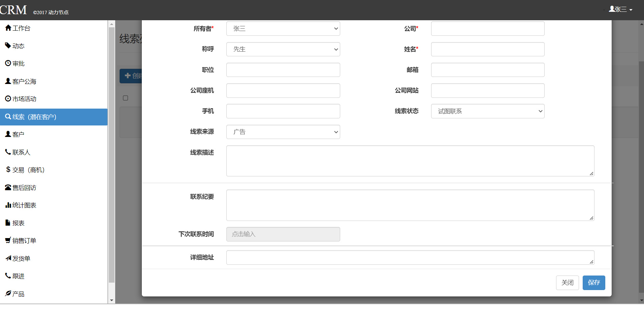Expand the 称呼 salutation dropdown
Image resolution: width=644 pixels, height=315 pixels.
pyautogui.click(x=283, y=49)
